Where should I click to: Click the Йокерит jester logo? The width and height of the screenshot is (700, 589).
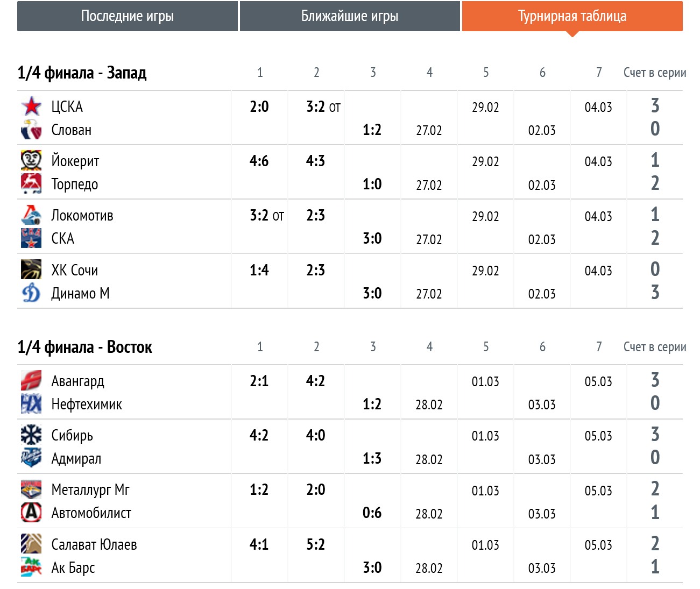tap(31, 161)
